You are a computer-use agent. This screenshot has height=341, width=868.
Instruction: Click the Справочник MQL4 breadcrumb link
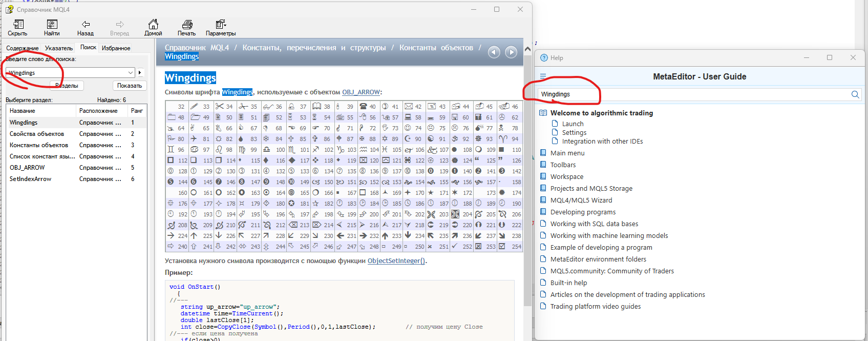pyautogui.click(x=197, y=48)
